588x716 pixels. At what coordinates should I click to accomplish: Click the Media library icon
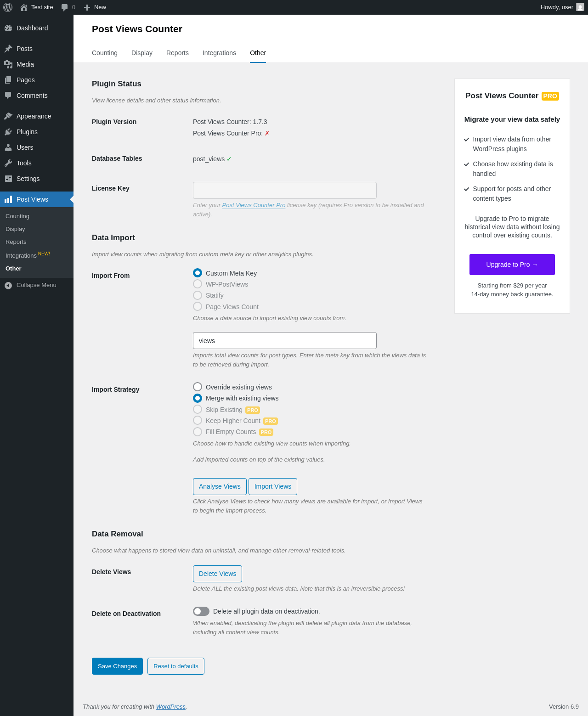(8, 64)
